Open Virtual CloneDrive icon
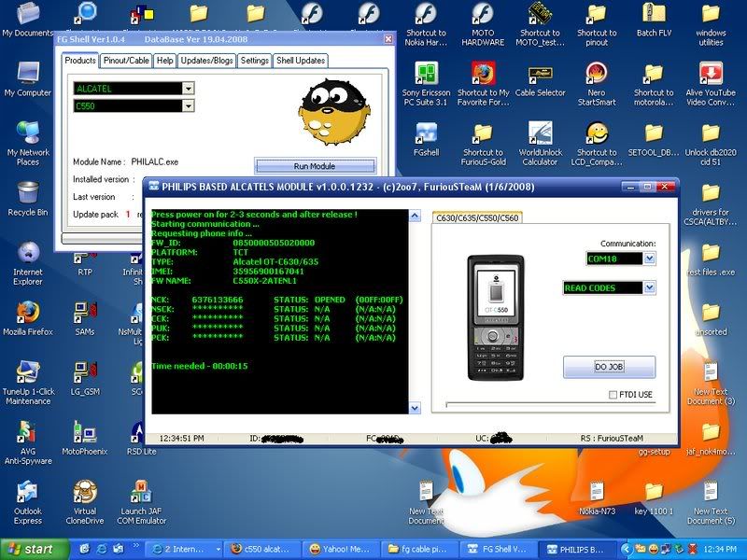747x560 pixels. [x=85, y=502]
